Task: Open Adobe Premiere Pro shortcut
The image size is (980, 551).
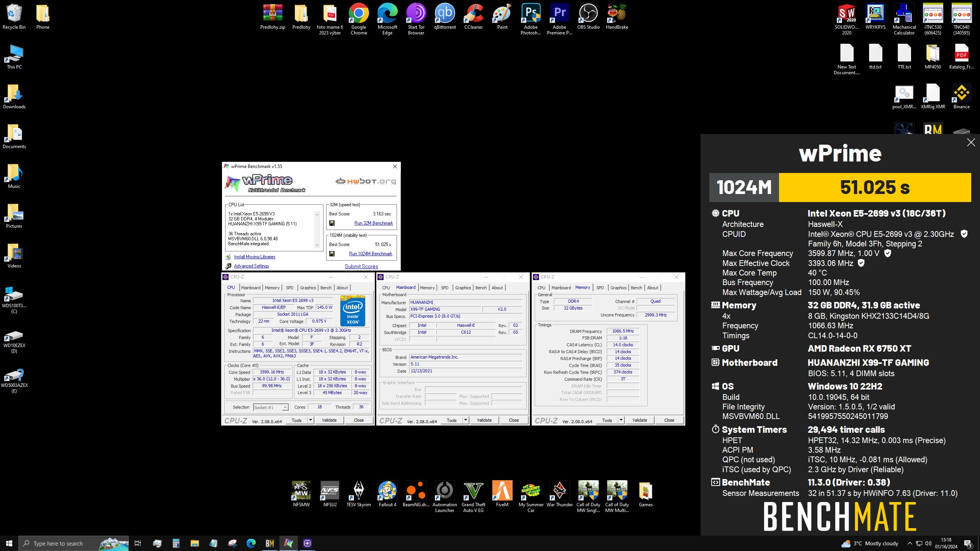Action: point(560,19)
